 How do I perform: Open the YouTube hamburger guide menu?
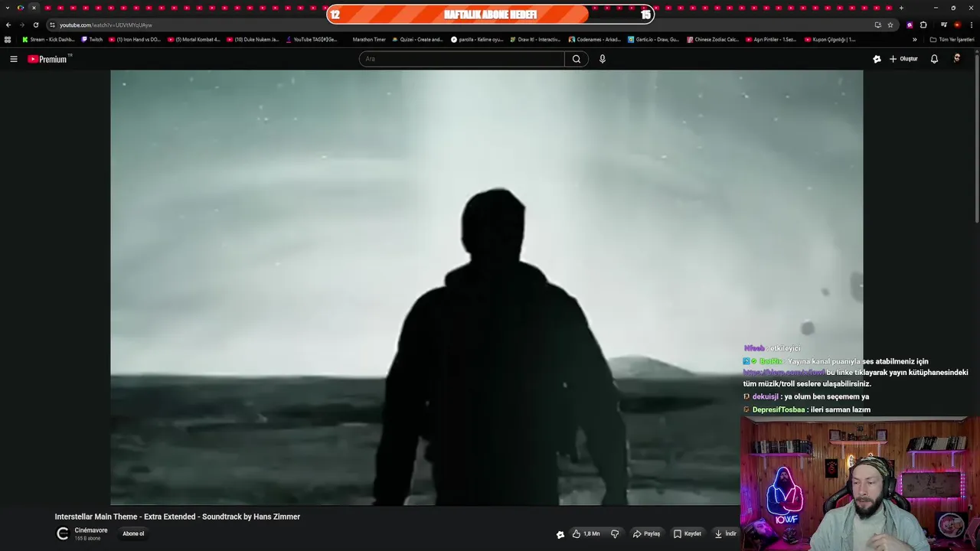point(14,59)
